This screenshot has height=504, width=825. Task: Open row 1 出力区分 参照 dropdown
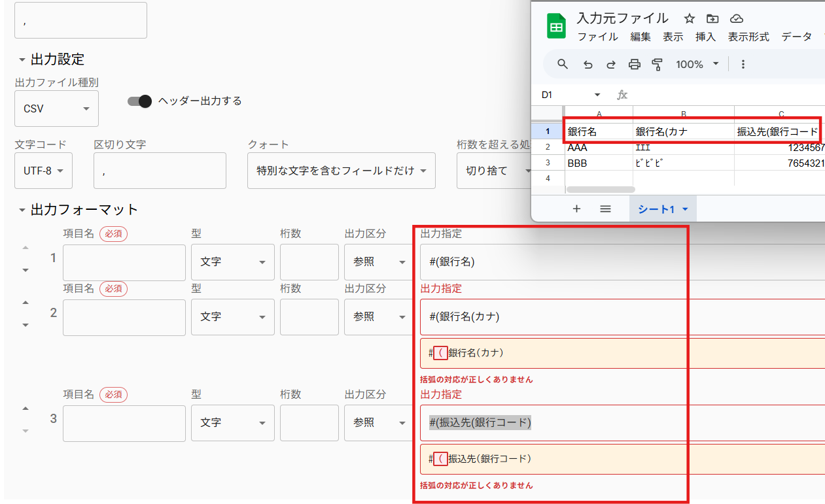[379, 262]
